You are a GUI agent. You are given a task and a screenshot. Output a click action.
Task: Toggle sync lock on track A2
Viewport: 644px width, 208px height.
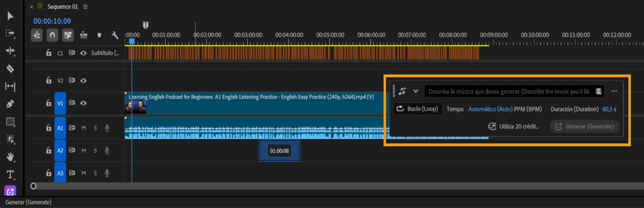72,151
